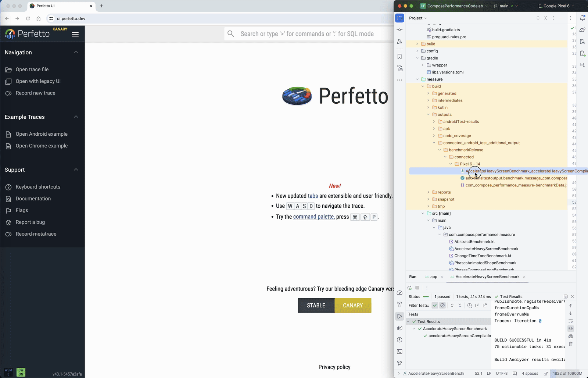Open the Perfetto hamburger menu
588x378 pixels.
(75, 34)
